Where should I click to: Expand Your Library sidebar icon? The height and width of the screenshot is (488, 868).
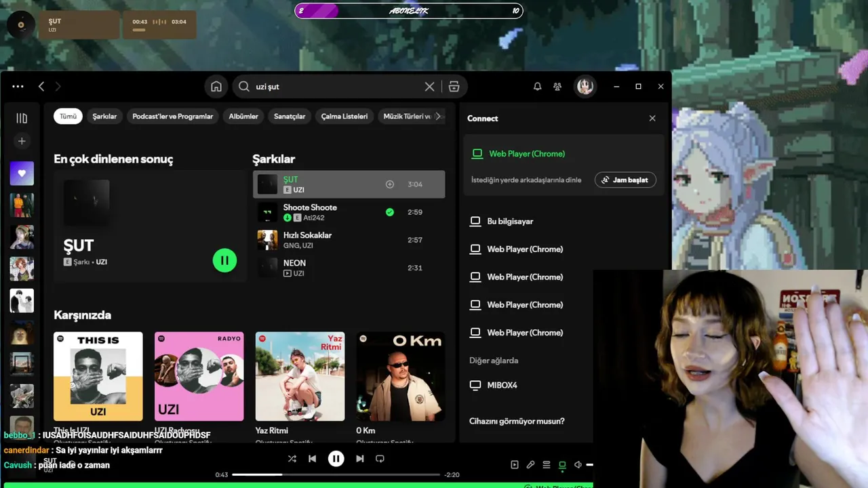(22, 119)
